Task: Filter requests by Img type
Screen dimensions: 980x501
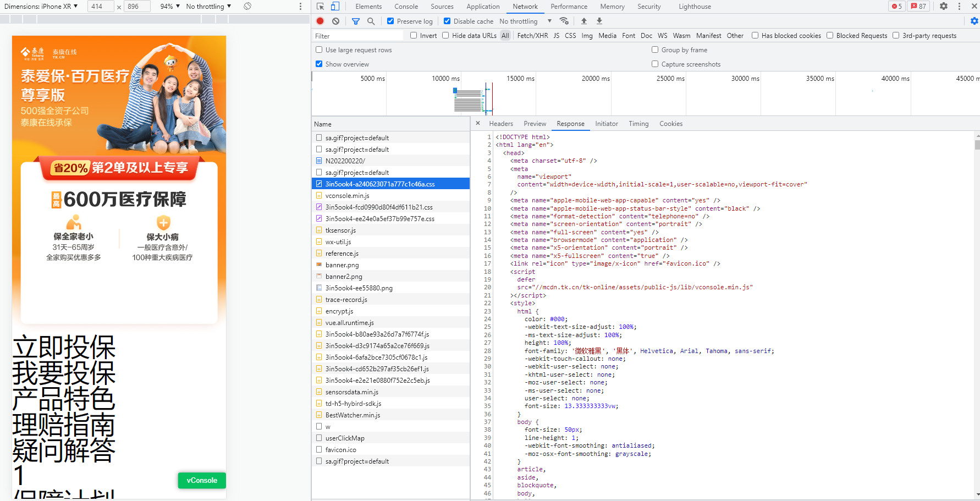Action: [587, 35]
